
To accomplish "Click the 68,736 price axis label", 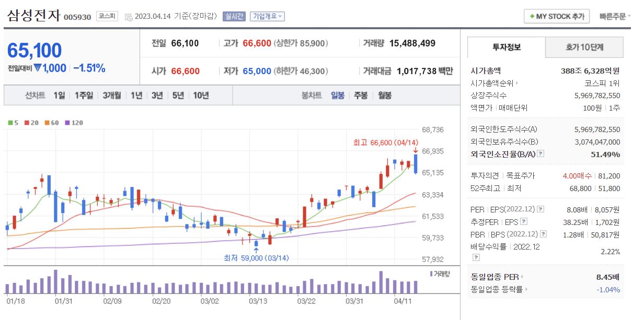I will (x=433, y=129).
